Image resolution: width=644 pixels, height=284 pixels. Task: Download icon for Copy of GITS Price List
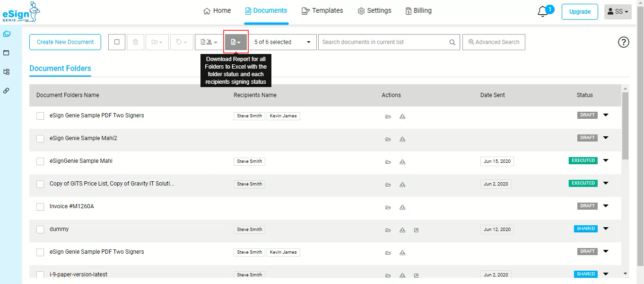point(402,185)
